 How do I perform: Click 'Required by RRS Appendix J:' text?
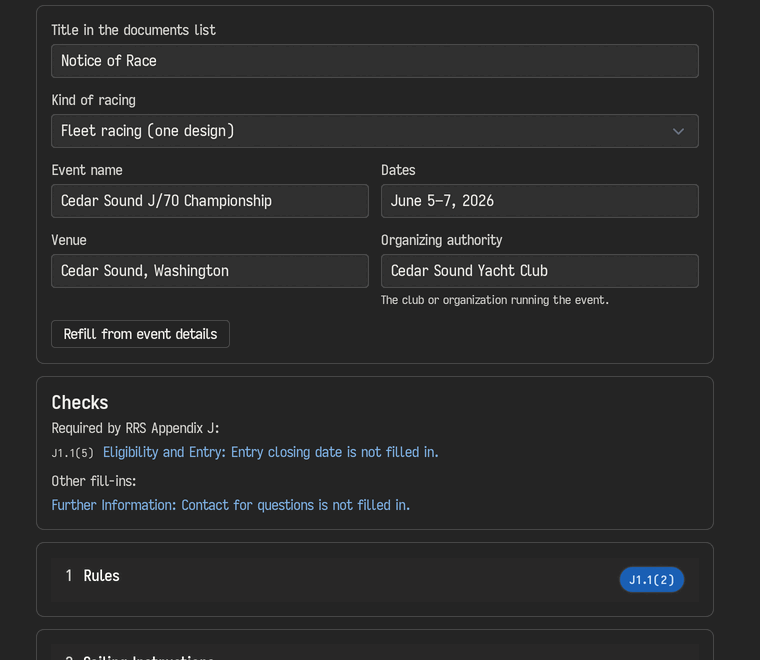135,428
